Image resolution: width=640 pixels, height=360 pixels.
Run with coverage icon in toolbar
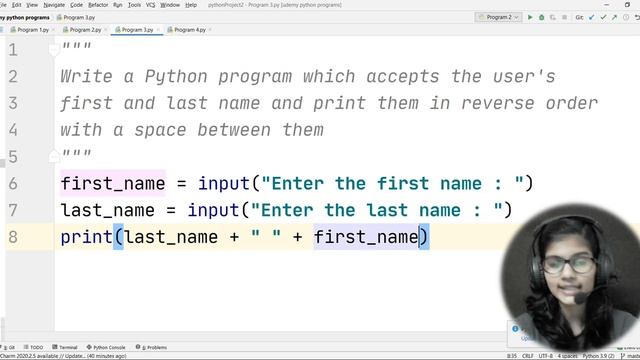coord(553,18)
